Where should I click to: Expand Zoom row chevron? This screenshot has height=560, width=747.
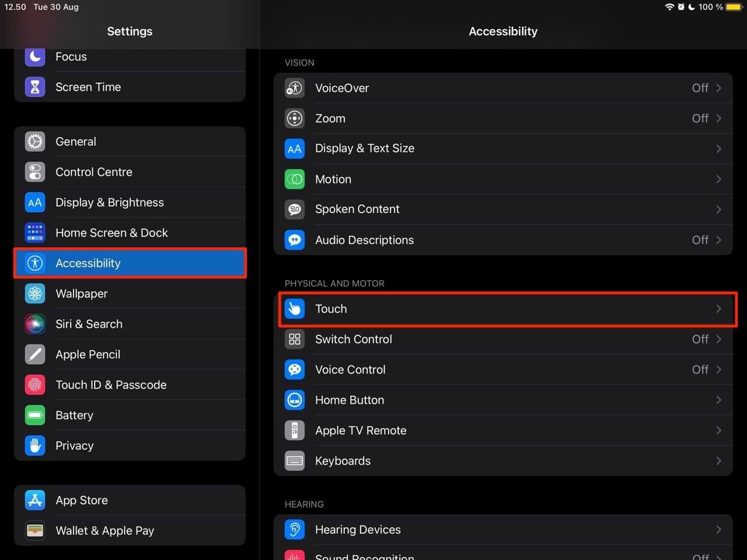(719, 118)
